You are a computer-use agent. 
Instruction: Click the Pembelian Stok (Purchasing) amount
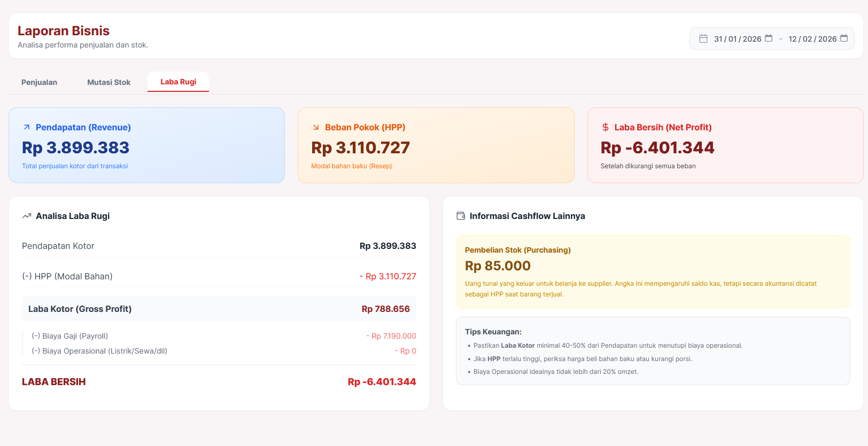click(x=498, y=265)
